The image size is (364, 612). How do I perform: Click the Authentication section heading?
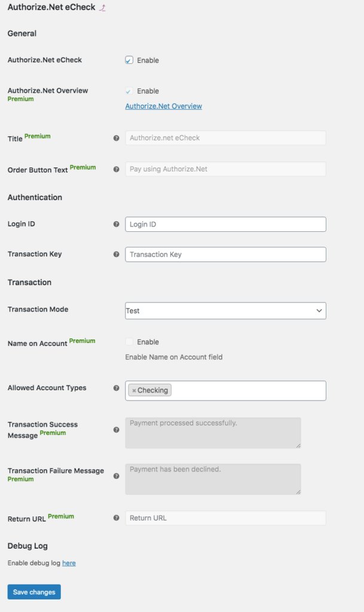coord(35,197)
